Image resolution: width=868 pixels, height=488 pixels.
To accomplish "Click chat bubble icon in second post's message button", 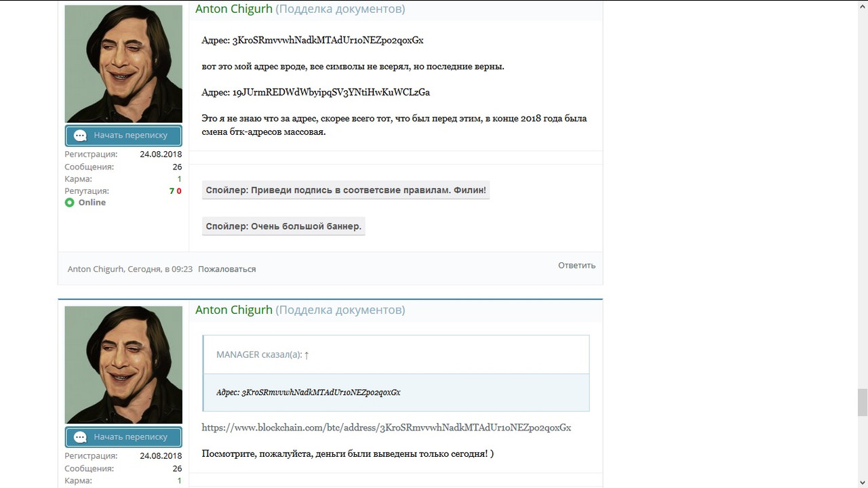I will click(x=80, y=437).
